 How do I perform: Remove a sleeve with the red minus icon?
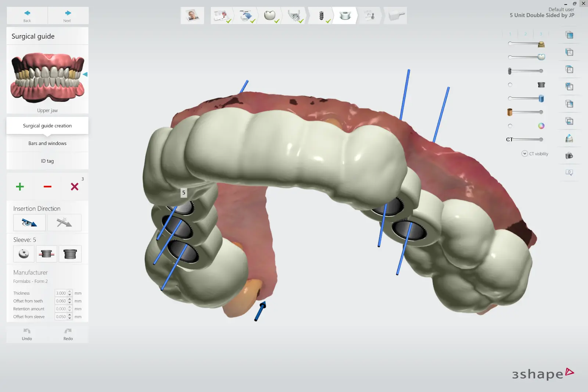(x=47, y=187)
